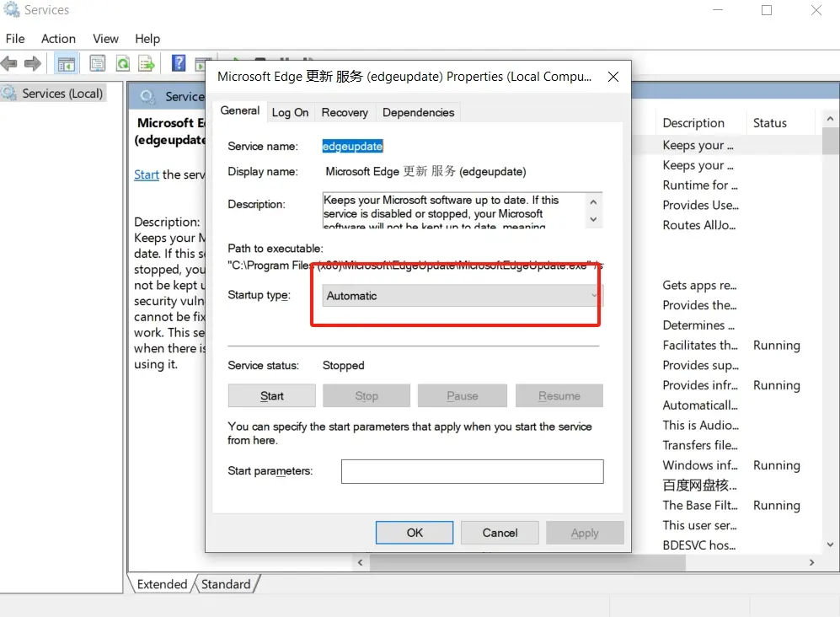Close the edgeupdate Properties dialog
Viewport: 840px width, 617px height.
coord(613,77)
